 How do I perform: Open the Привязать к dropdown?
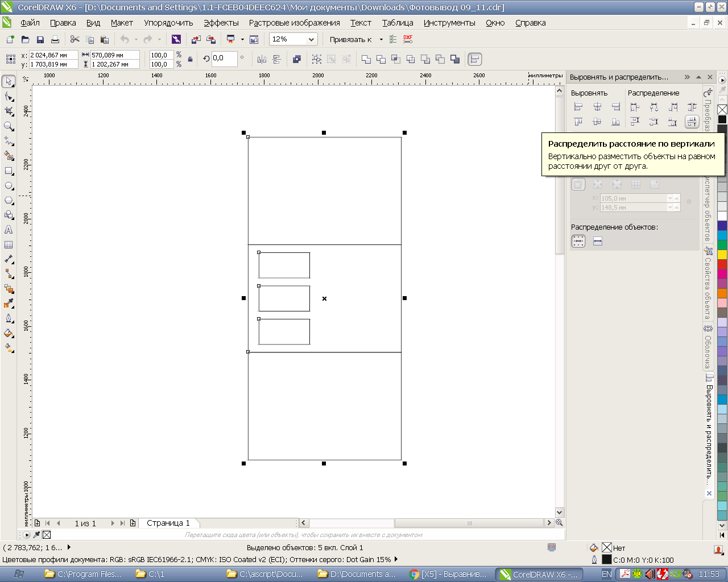[x=381, y=39]
